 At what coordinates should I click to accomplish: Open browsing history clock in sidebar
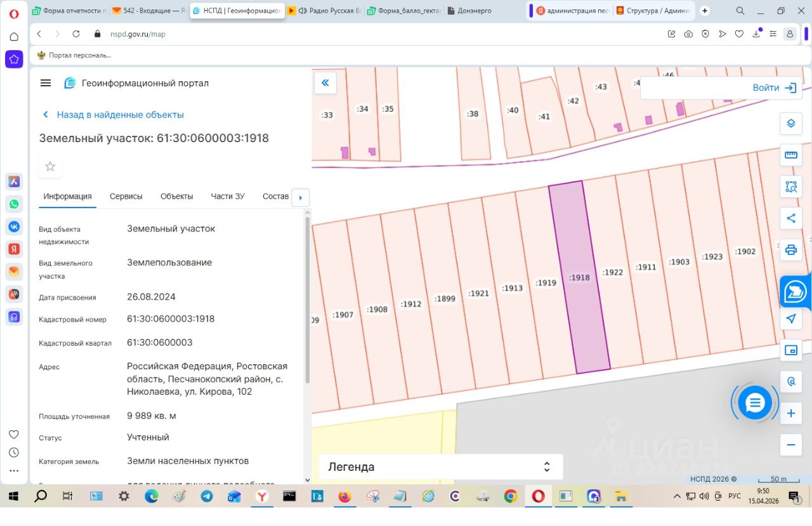point(14,452)
